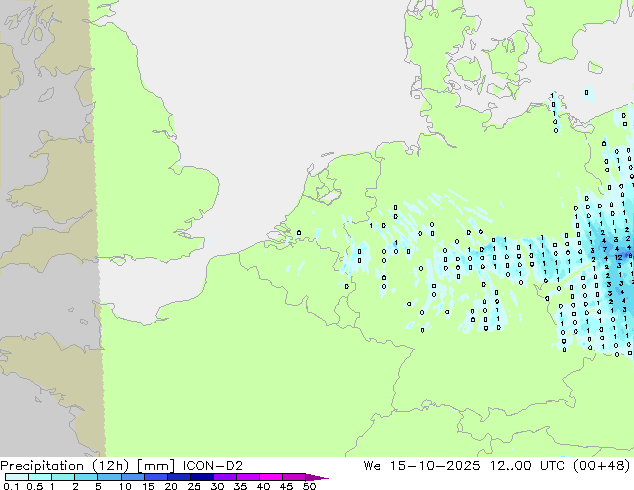
Task: Choose the 20–25 mm legend swatch
Action: [179, 477]
